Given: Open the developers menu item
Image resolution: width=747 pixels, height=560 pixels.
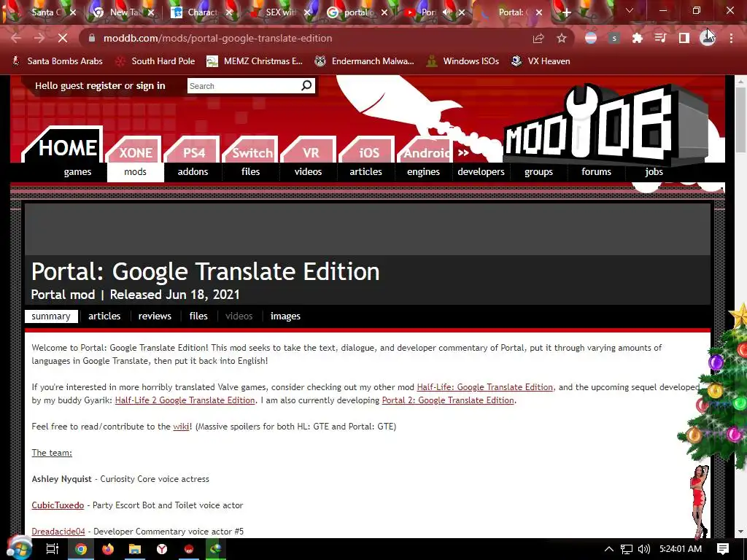Looking at the screenshot, I should pyautogui.click(x=481, y=171).
